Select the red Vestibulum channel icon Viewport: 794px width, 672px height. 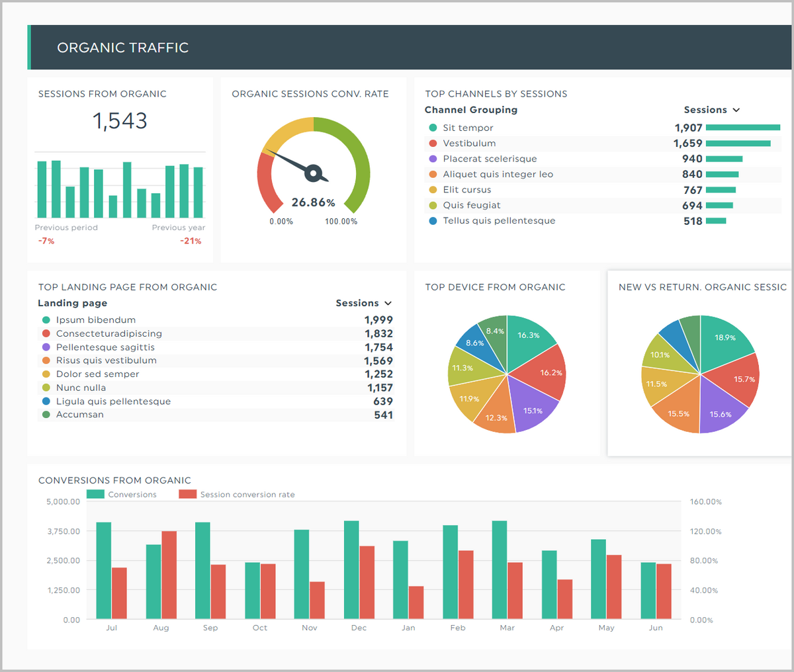coord(432,143)
